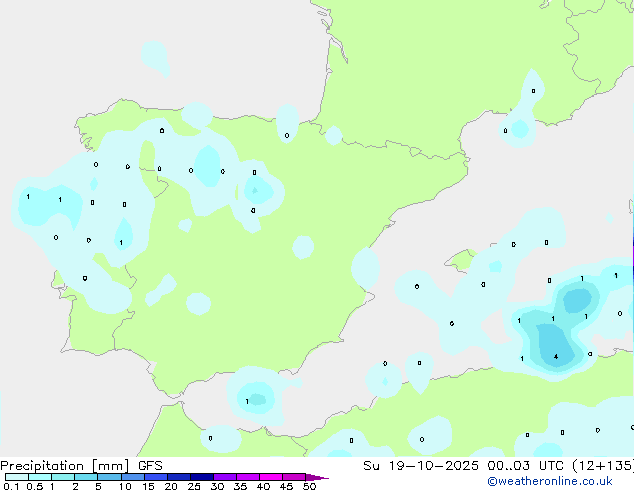Click the legend scale label "0.1"
The width and height of the screenshot is (634, 490).
(11, 486)
